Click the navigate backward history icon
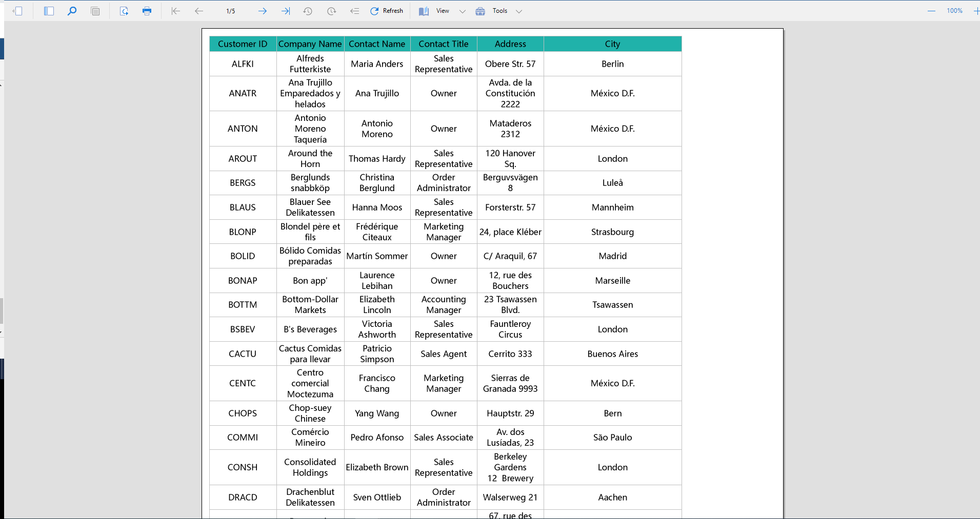980x519 pixels. (x=308, y=11)
